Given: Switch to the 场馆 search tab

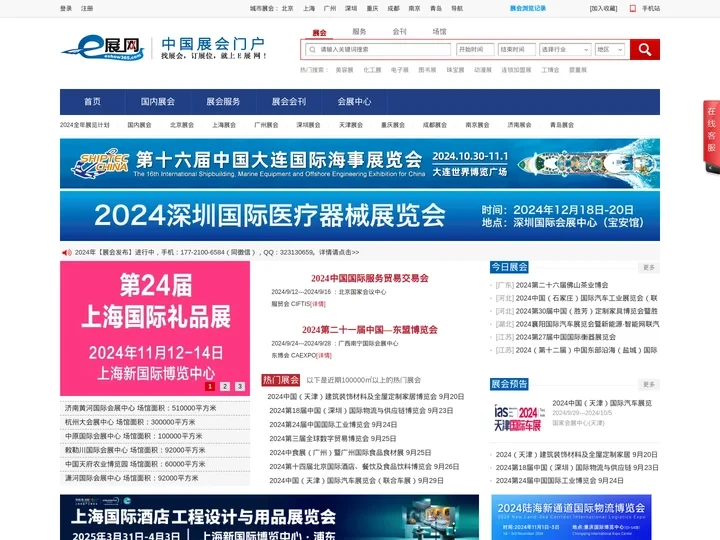Looking at the screenshot, I should [439, 32].
